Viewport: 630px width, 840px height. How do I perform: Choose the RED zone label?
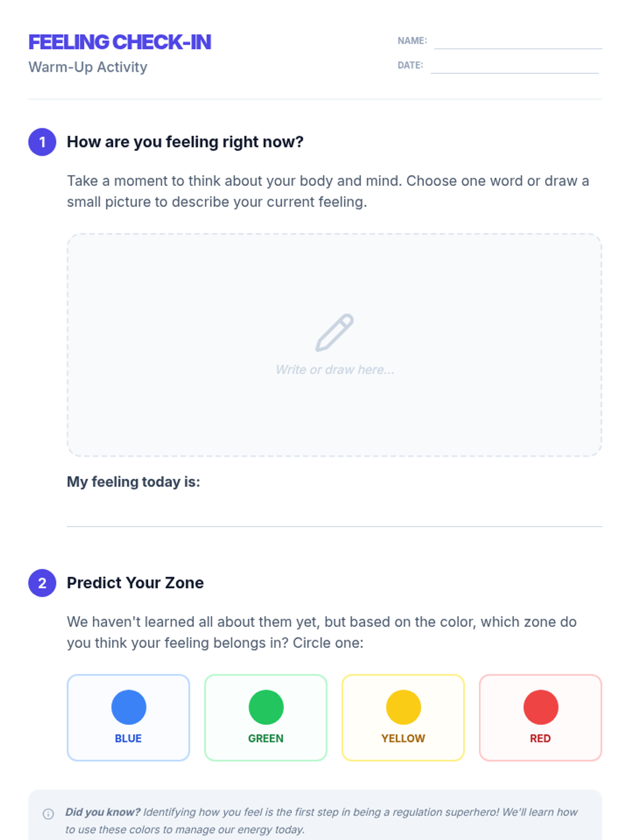point(540,738)
